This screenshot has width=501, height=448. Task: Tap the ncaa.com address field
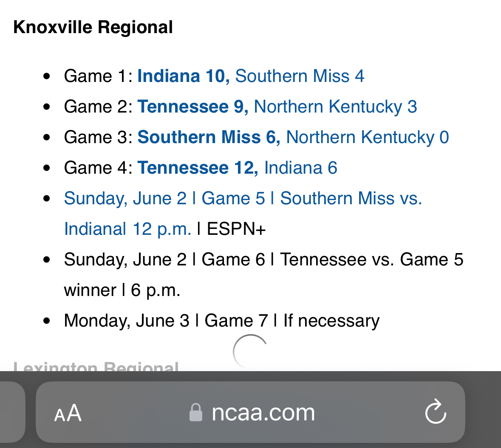coord(263,412)
